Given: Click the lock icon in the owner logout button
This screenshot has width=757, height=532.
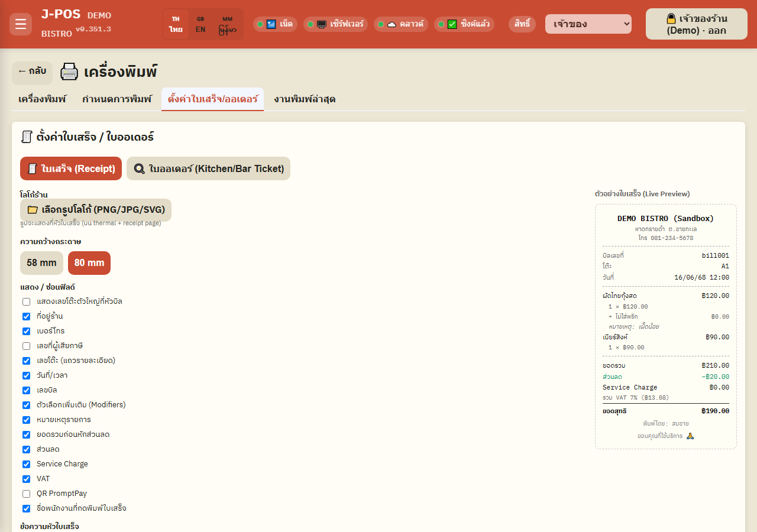Looking at the screenshot, I should (671, 18).
